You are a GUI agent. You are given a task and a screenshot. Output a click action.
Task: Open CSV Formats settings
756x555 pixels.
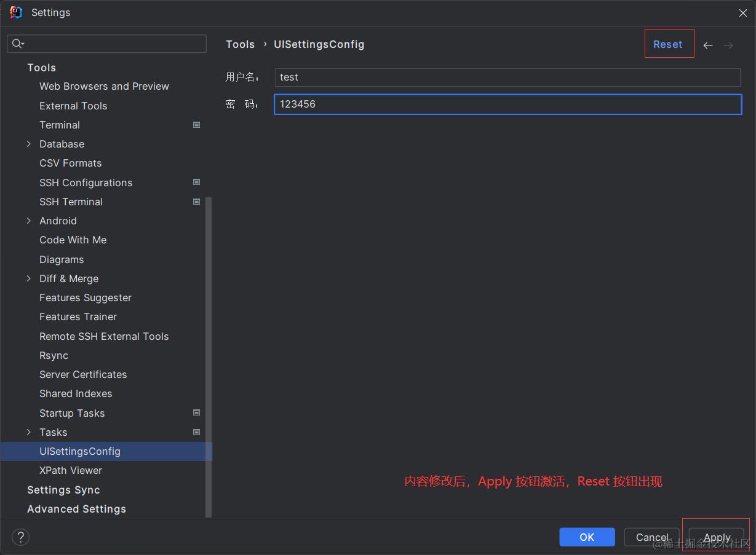[x=70, y=163]
